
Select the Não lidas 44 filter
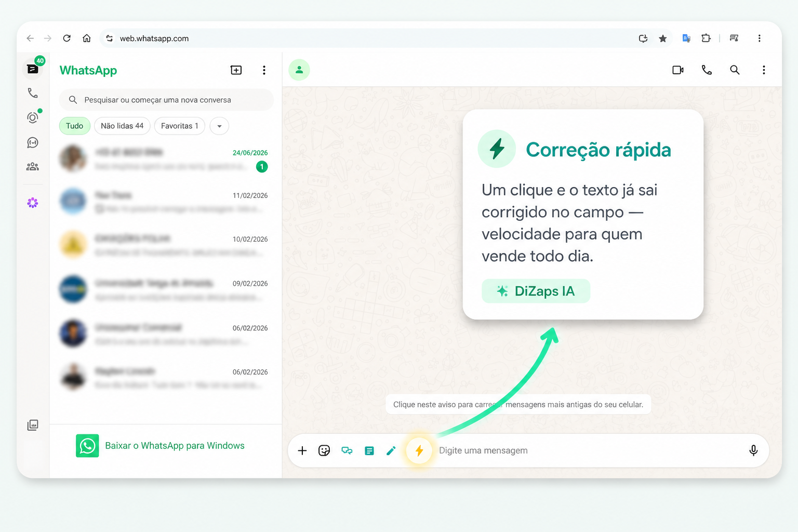point(122,126)
